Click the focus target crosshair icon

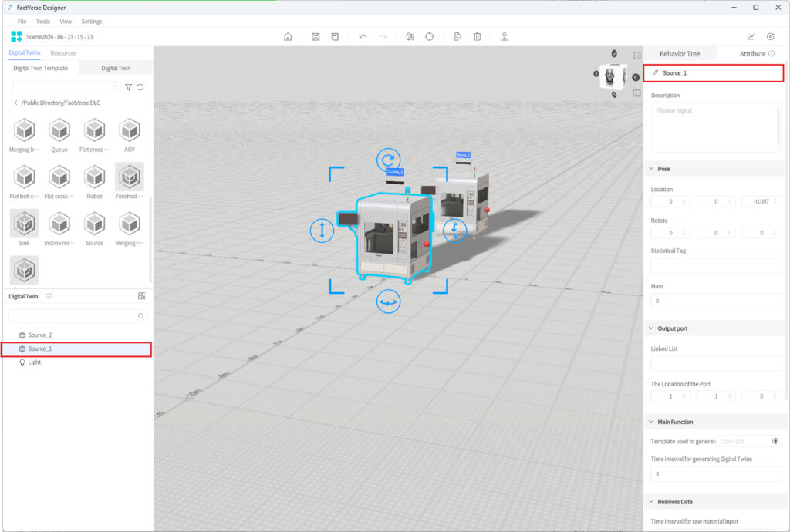pos(429,37)
